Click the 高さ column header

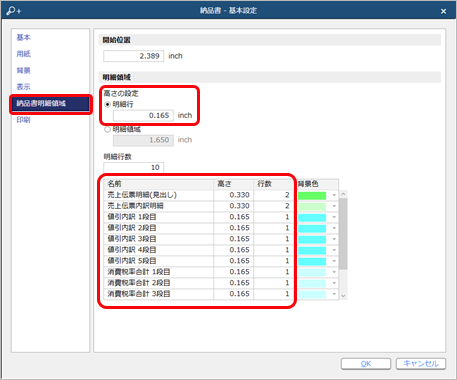tap(233, 184)
